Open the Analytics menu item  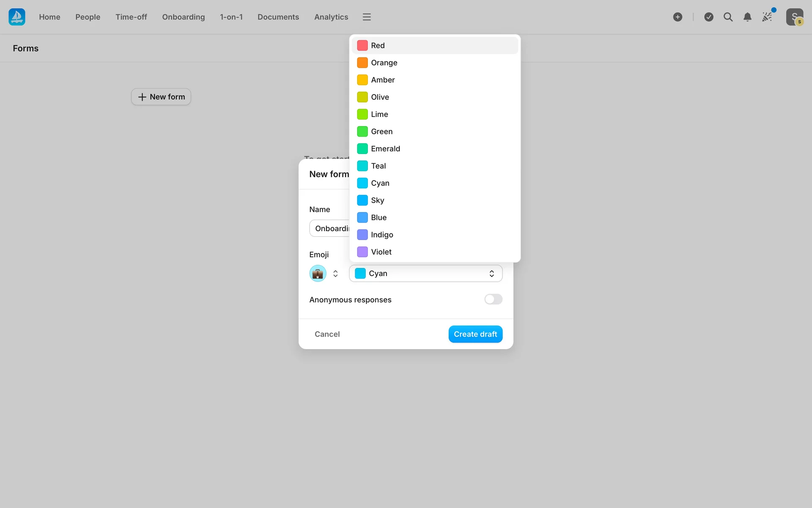[331, 17]
